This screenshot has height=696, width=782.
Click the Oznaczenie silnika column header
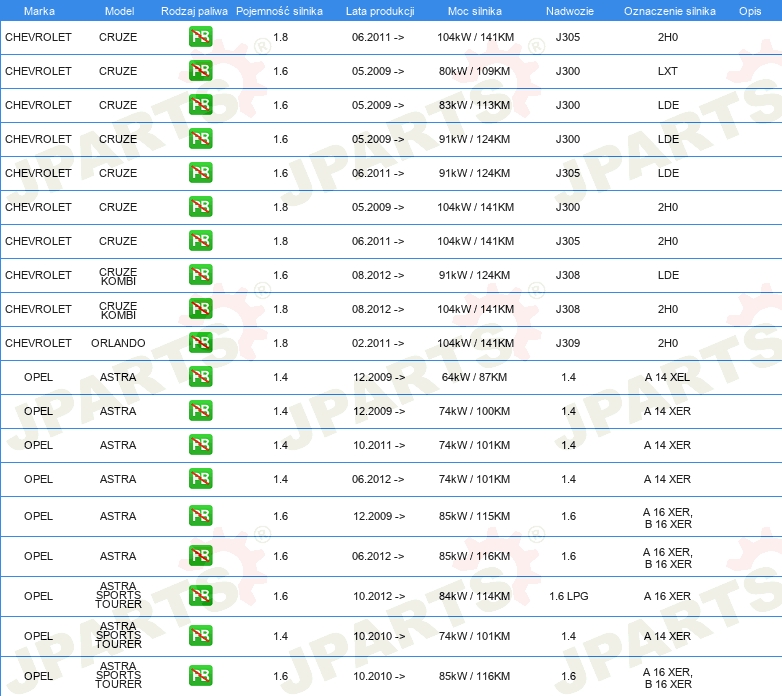click(x=669, y=11)
